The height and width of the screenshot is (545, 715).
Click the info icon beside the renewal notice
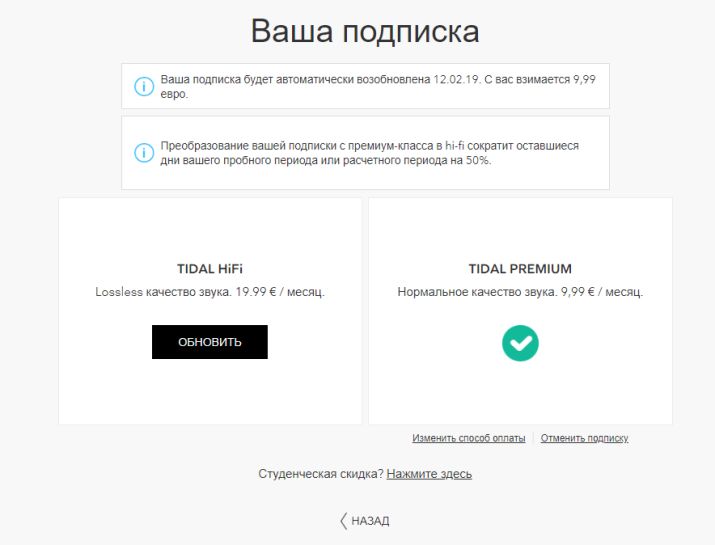[144, 87]
